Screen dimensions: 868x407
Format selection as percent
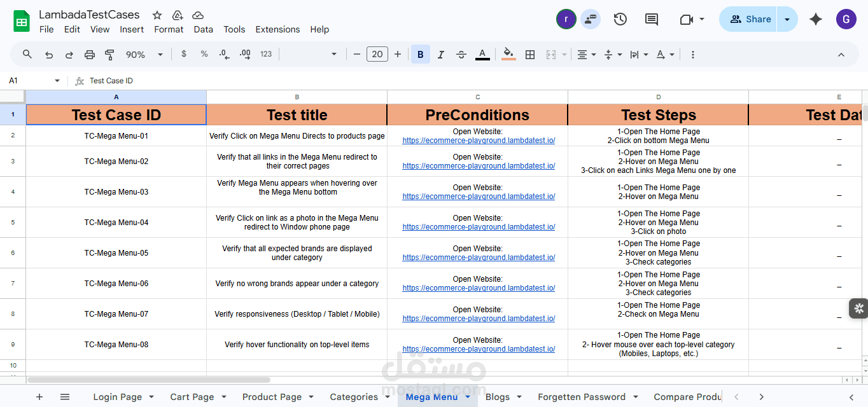click(x=204, y=55)
